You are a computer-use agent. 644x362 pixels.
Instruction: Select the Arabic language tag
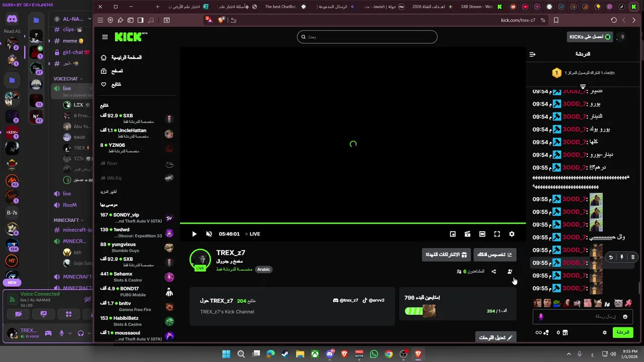[x=264, y=269]
